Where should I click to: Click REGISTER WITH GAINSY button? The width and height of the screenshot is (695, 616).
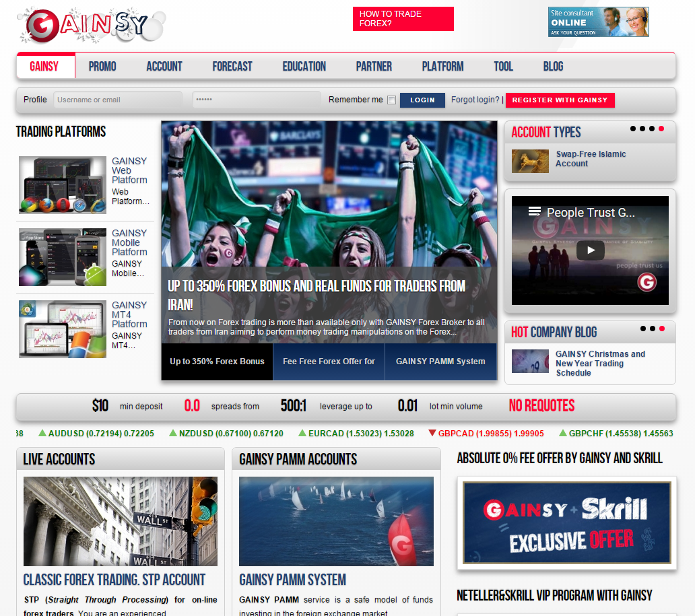(x=560, y=100)
